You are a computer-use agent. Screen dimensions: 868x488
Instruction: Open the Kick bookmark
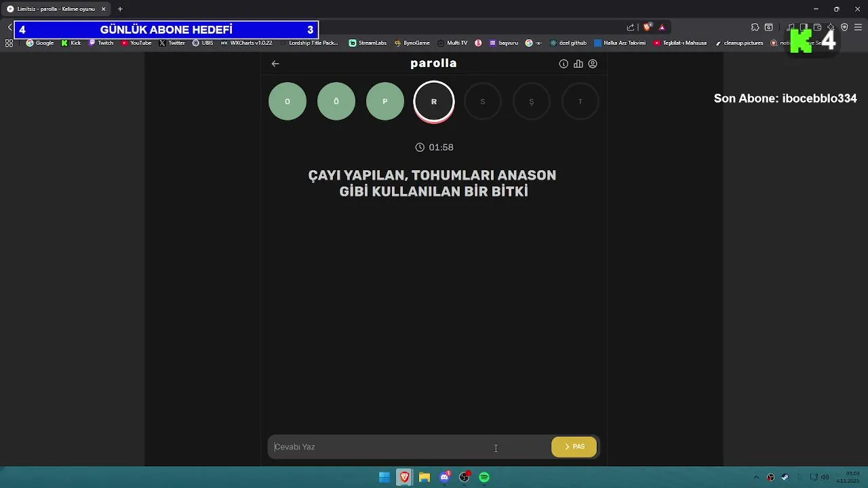pos(71,43)
